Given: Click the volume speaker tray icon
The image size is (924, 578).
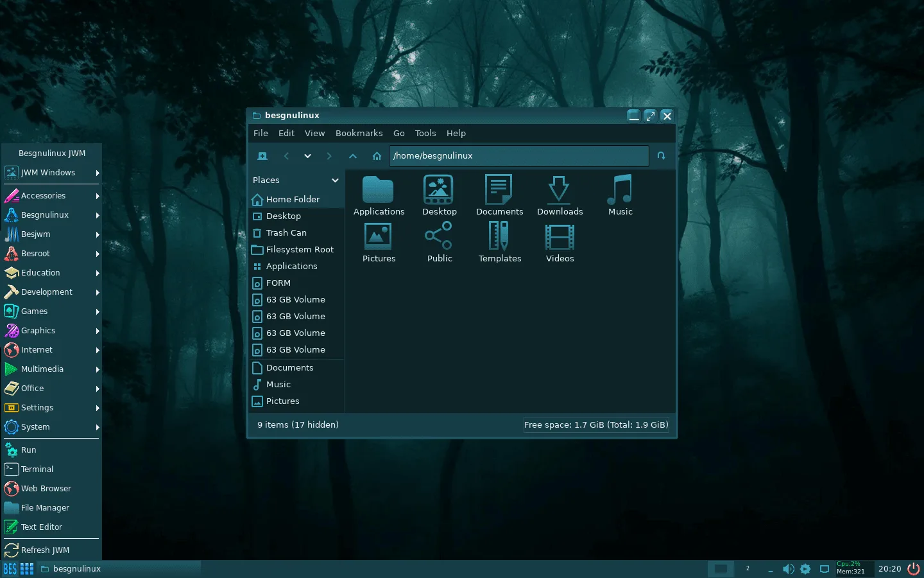Looking at the screenshot, I should point(788,569).
